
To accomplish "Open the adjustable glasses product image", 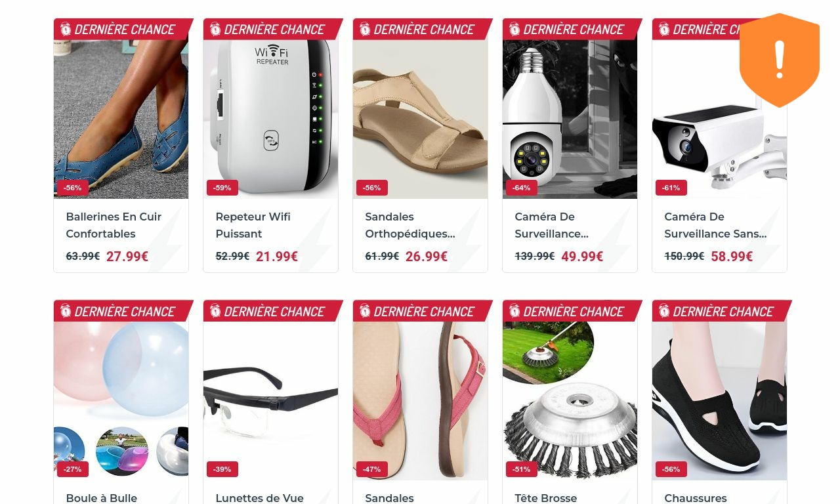I will click(x=270, y=401).
